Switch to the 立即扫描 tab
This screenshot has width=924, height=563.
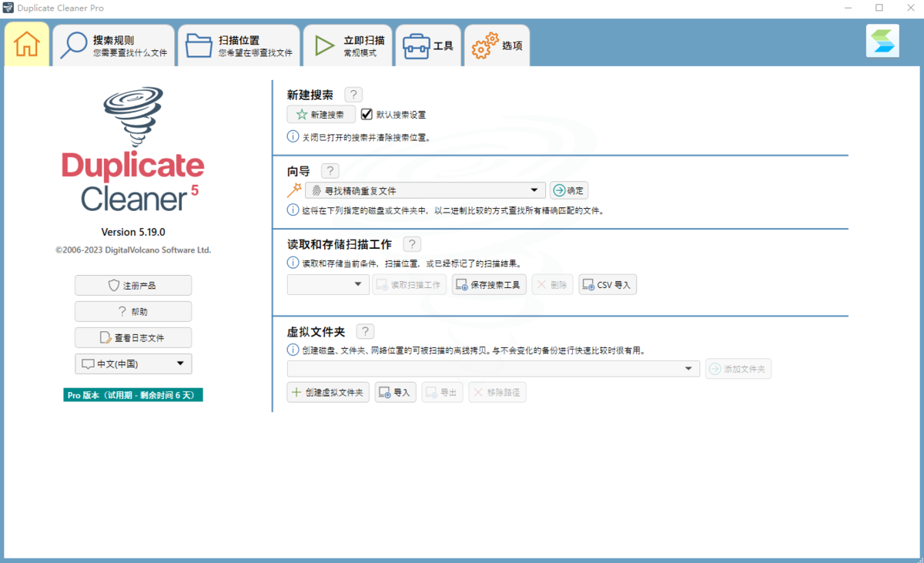coord(348,45)
